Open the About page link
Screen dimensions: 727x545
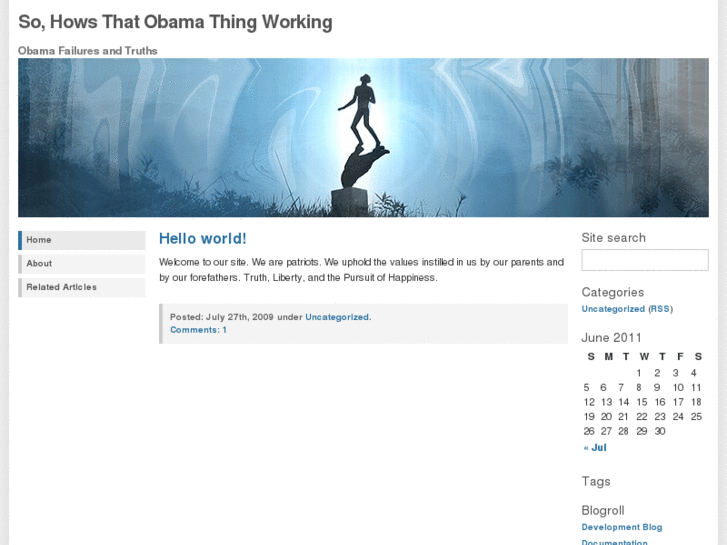coord(82,264)
